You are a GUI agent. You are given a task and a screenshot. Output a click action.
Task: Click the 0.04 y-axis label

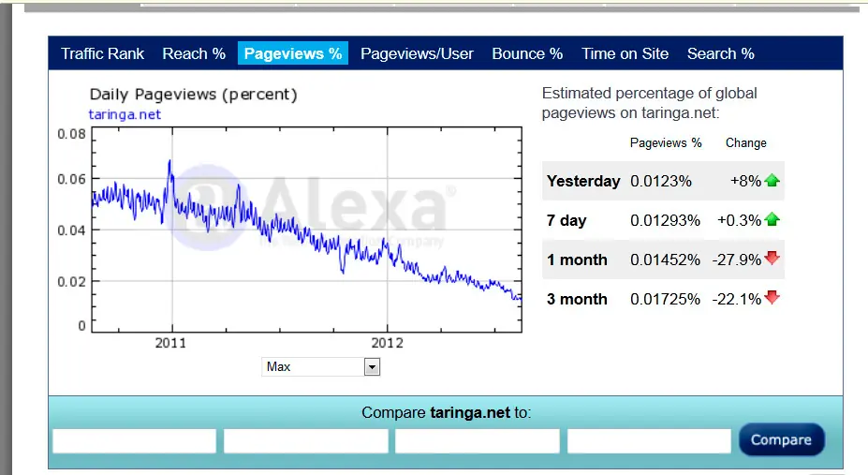tap(71, 230)
